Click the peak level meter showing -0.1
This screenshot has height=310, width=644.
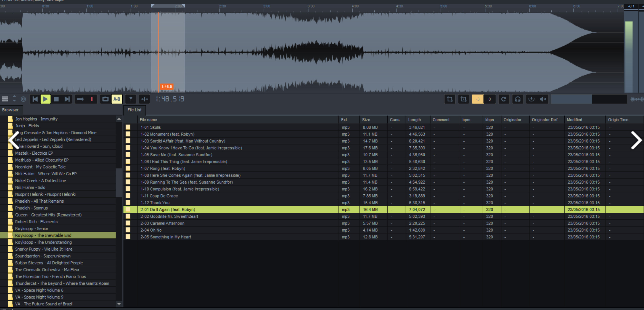(x=631, y=6)
